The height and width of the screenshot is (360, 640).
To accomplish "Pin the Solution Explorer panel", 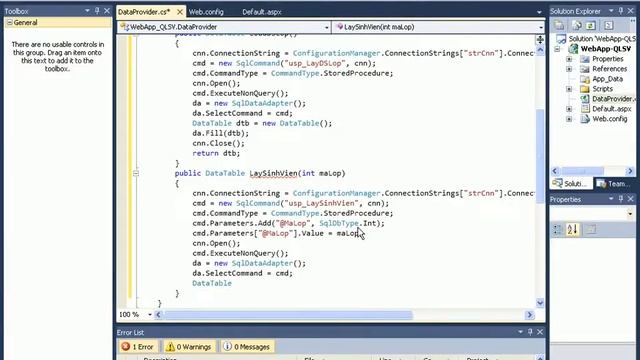I will point(621,11).
